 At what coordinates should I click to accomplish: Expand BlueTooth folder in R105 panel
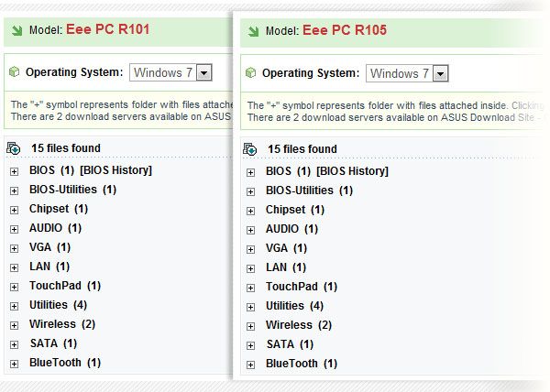pyautogui.click(x=250, y=365)
